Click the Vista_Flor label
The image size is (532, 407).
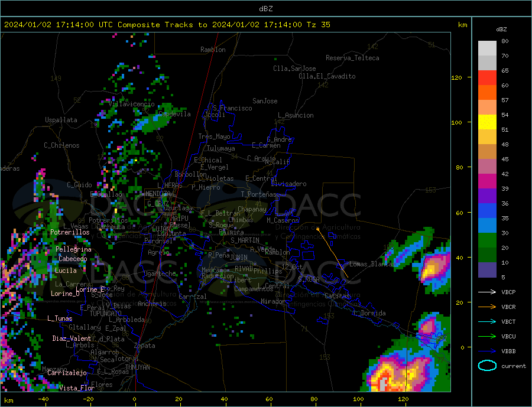pos(77,388)
